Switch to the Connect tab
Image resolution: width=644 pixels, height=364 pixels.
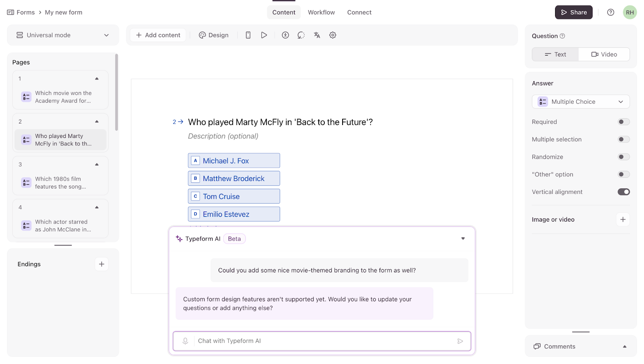pos(359,12)
